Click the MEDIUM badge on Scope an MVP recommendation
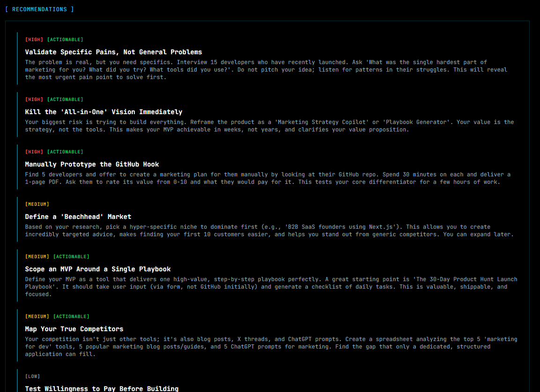 point(37,256)
